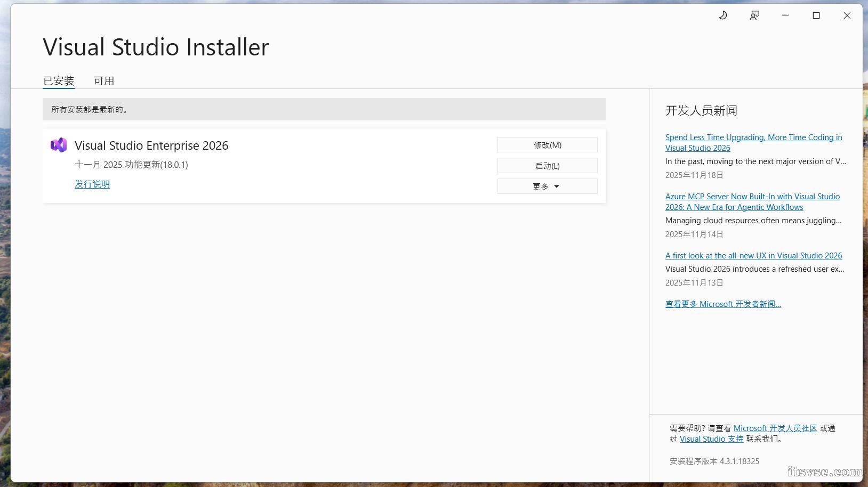868x487 pixels.
Task: Open the 发行说明 release notes link
Action: coord(92,184)
